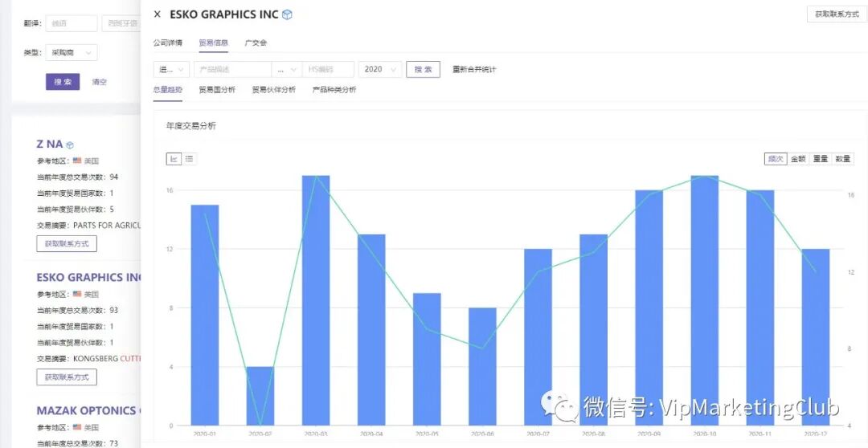868x448 pixels.
Task: Select the 总量趋势 sub-tab
Action: (x=168, y=89)
